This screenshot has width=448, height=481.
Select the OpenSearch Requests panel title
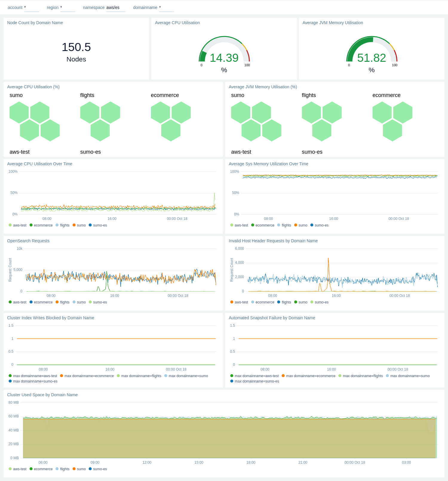pyautogui.click(x=28, y=241)
